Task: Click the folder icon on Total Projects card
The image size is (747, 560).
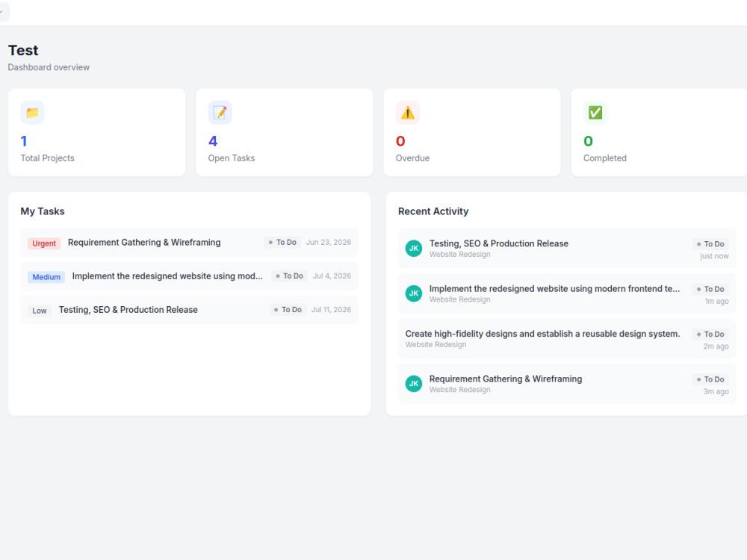Action: [32, 113]
